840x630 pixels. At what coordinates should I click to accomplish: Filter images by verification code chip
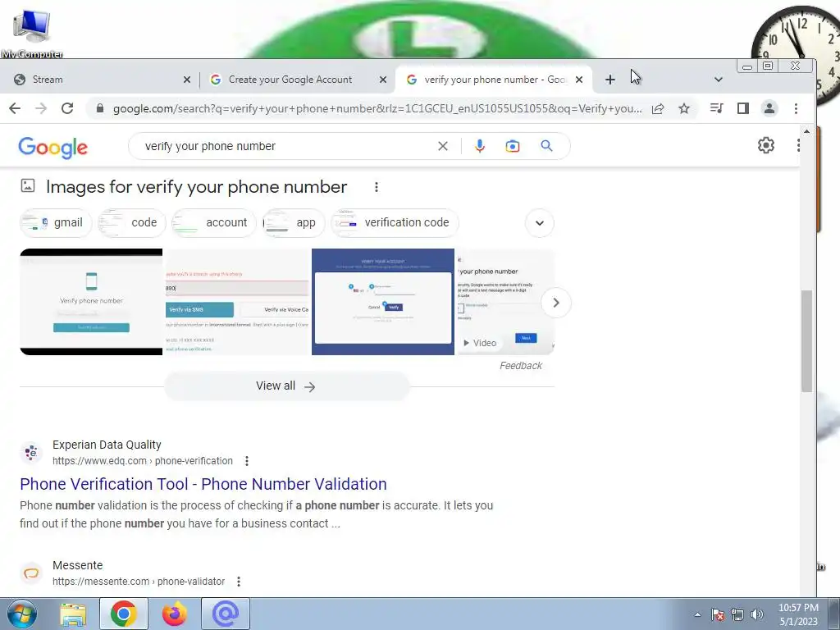coord(395,223)
